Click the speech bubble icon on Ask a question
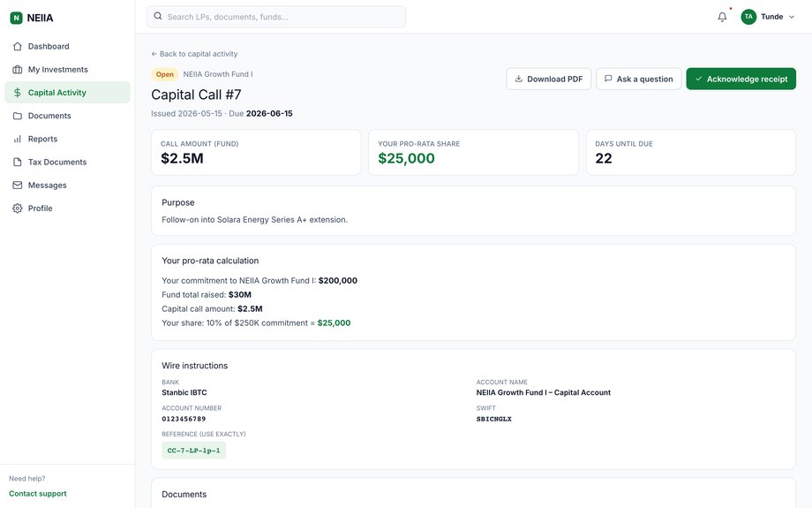This screenshot has height=508, width=812. tap(608, 79)
